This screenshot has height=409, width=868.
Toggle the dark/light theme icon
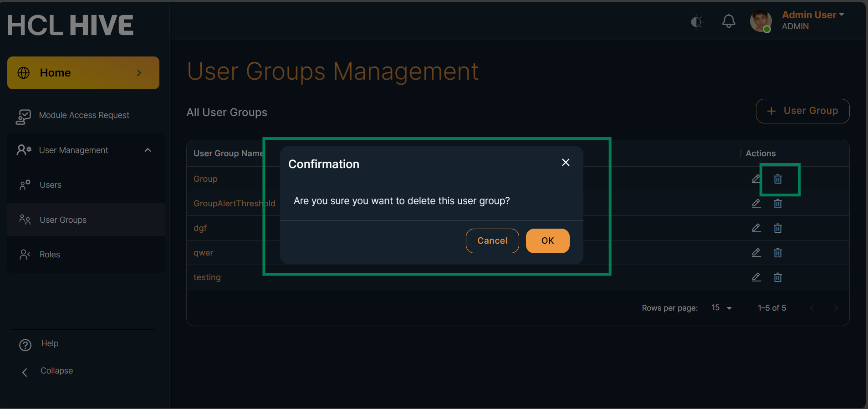coord(697,22)
